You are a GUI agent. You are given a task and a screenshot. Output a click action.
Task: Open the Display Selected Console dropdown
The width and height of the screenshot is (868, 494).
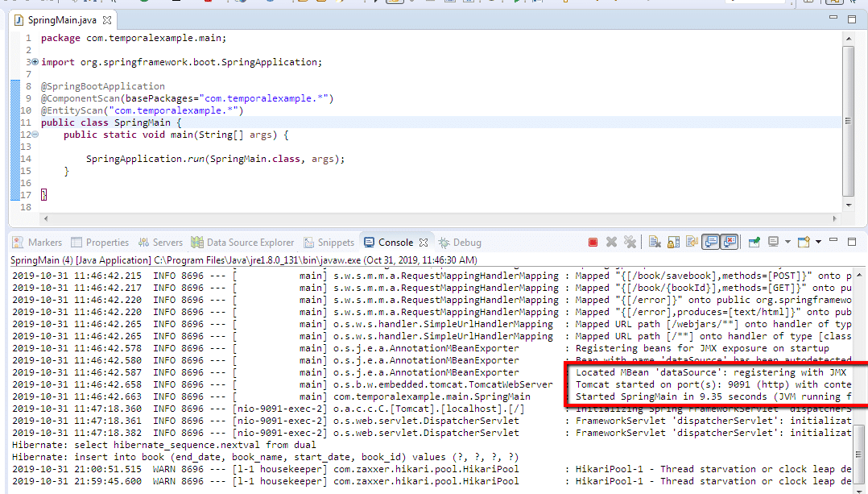coord(787,242)
